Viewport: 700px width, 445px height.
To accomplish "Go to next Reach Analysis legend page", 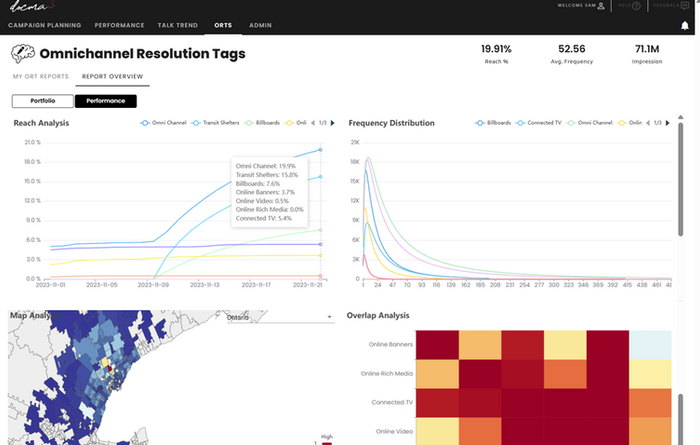I will click(332, 123).
